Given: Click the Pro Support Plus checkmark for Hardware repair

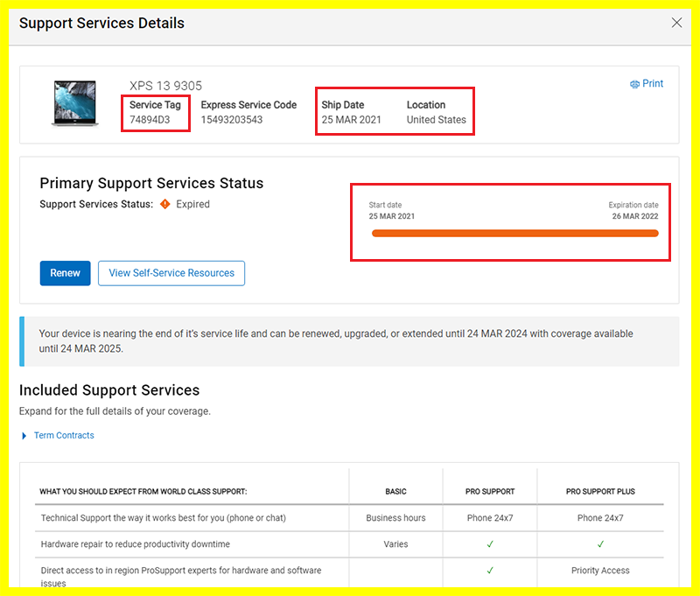Looking at the screenshot, I should pos(600,544).
